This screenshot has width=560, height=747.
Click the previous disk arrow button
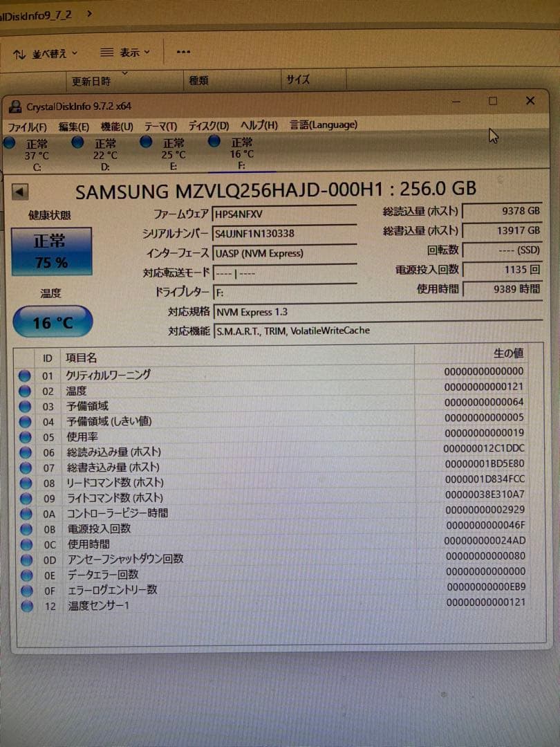tap(20, 192)
